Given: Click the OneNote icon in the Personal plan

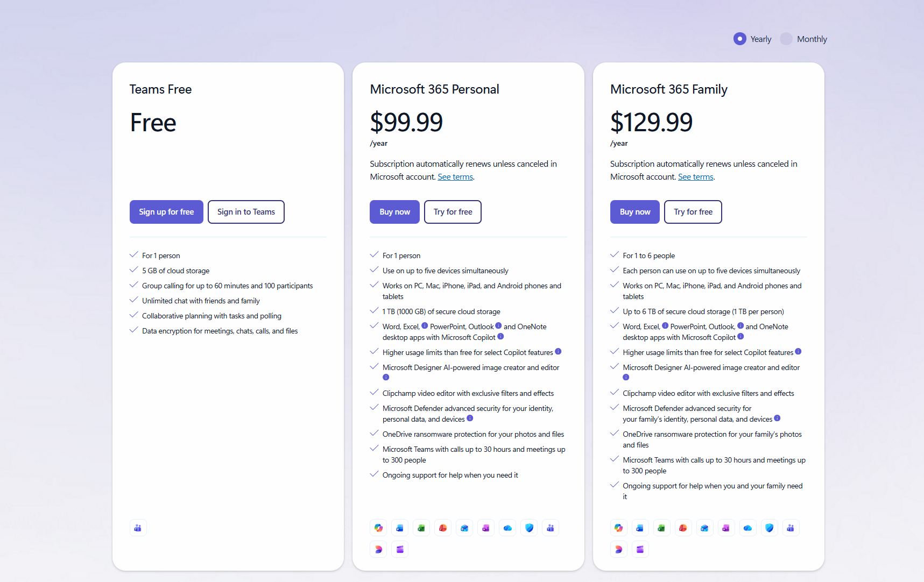Looking at the screenshot, I should [486, 528].
